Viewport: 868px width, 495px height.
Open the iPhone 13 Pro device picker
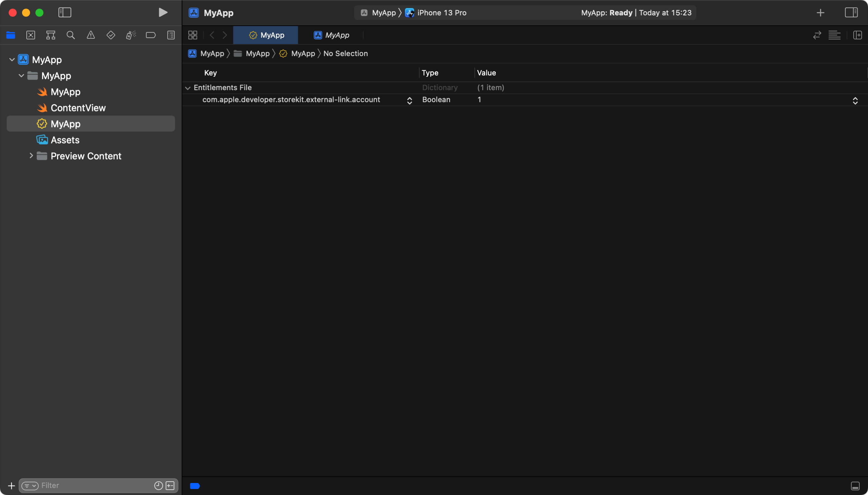click(441, 12)
